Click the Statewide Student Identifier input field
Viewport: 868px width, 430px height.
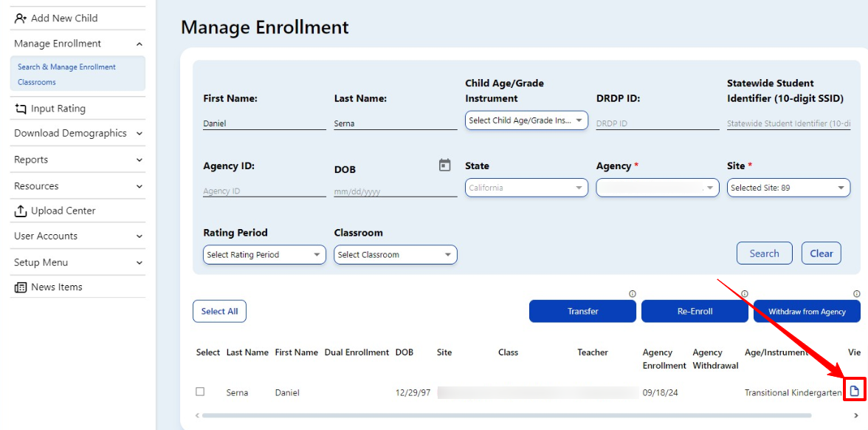point(788,123)
